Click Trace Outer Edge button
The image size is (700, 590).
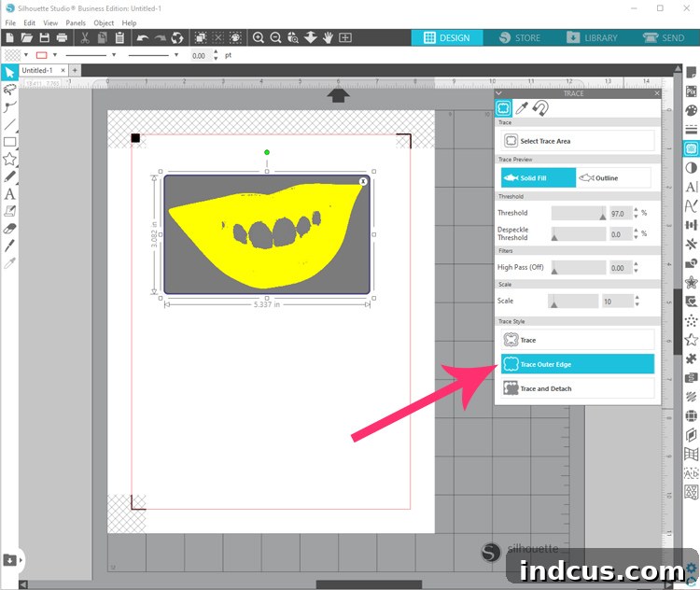(578, 364)
